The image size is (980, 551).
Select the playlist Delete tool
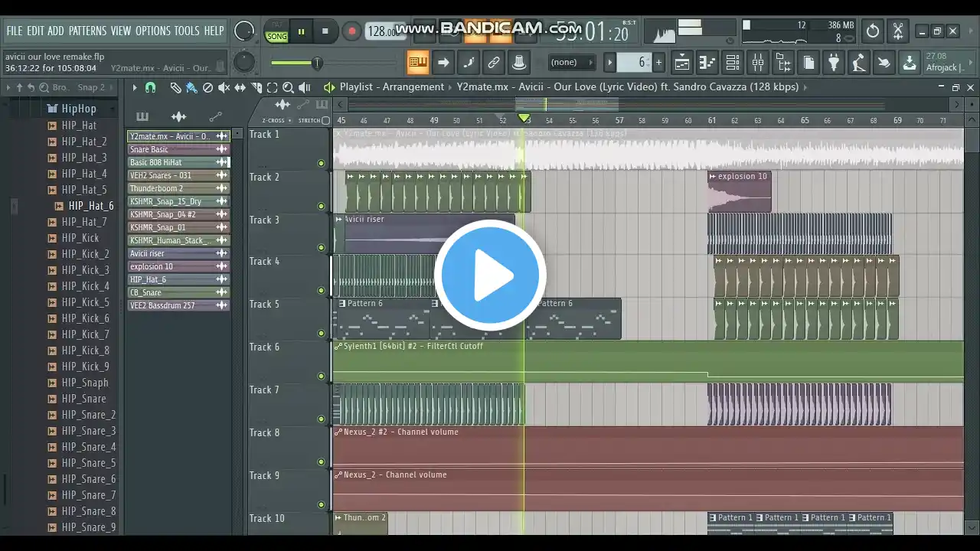(x=207, y=87)
